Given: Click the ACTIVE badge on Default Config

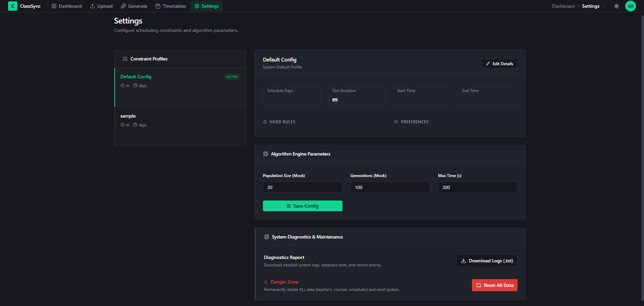Looking at the screenshot, I should pos(232,77).
